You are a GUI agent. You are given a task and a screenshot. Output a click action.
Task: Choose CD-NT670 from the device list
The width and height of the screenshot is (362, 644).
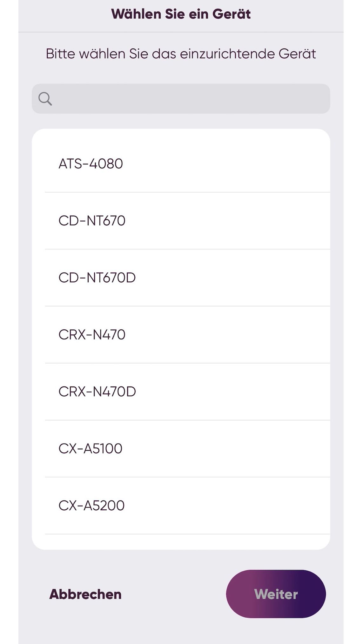click(x=181, y=221)
